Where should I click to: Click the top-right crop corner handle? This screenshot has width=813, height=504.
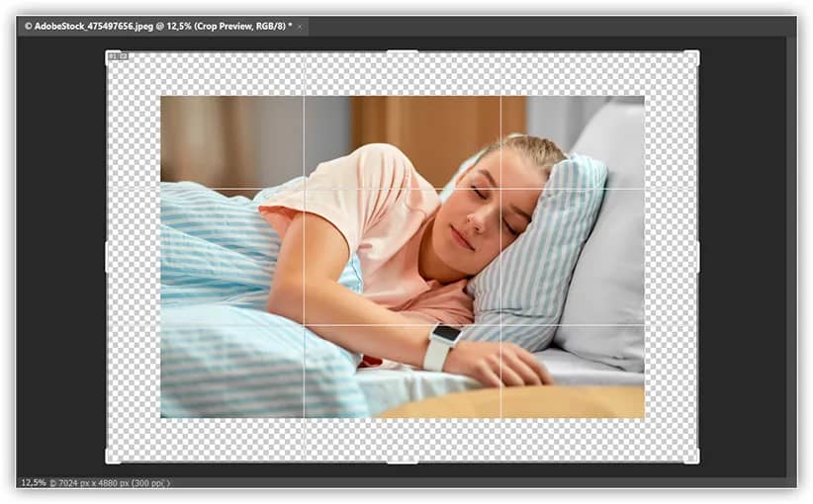[697, 52]
